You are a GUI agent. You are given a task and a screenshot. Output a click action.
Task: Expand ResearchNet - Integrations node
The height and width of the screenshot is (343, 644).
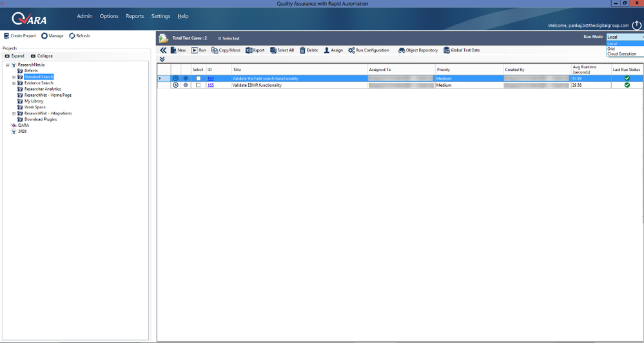[14, 113]
